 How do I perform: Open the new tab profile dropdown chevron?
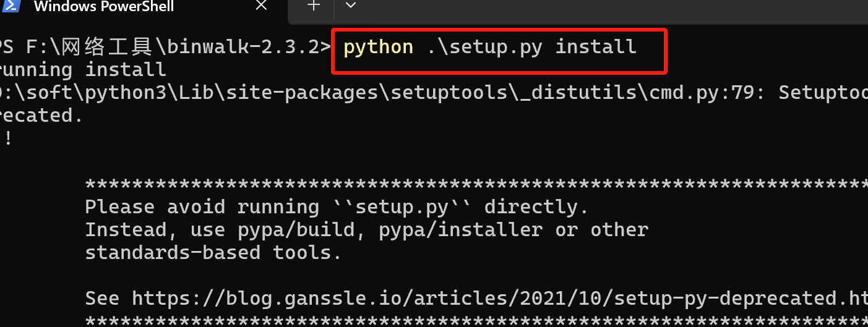tap(351, 6)
